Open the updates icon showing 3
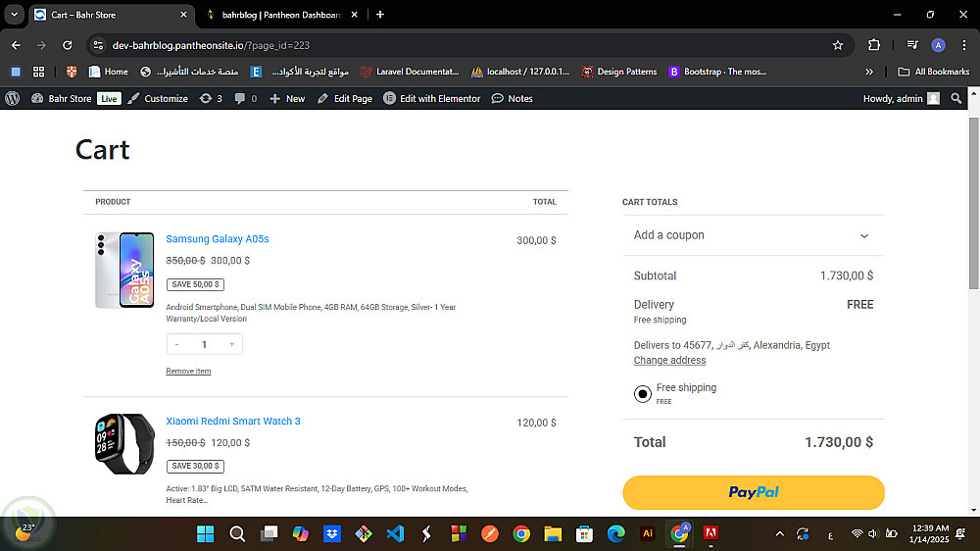Viewport: 980px width, 551px height. coord(211,98)
